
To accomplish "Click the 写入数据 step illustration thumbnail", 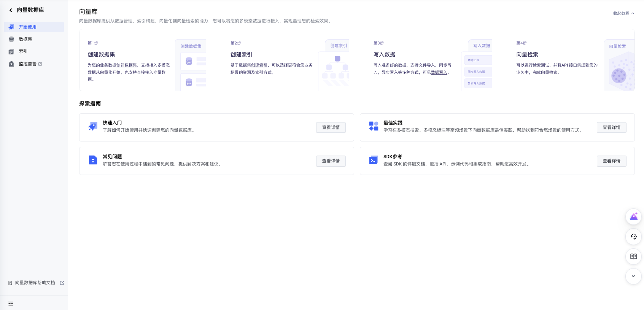I will pos(477,65).
